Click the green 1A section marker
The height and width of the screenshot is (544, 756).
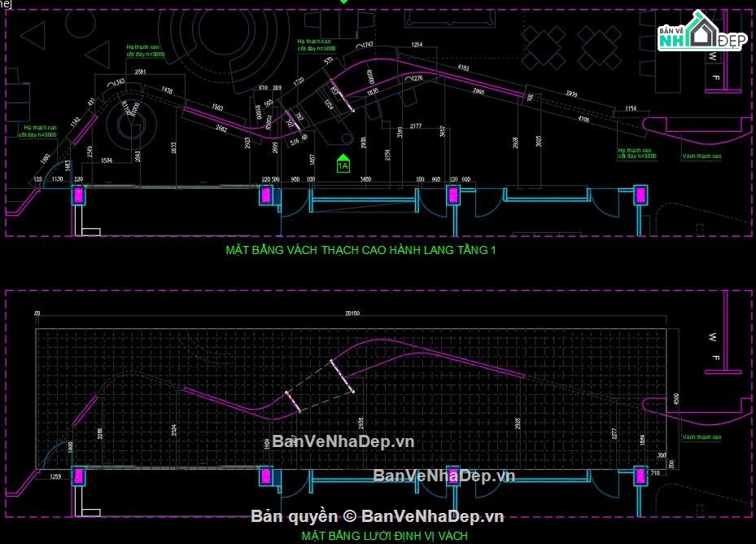click(343, 164)
